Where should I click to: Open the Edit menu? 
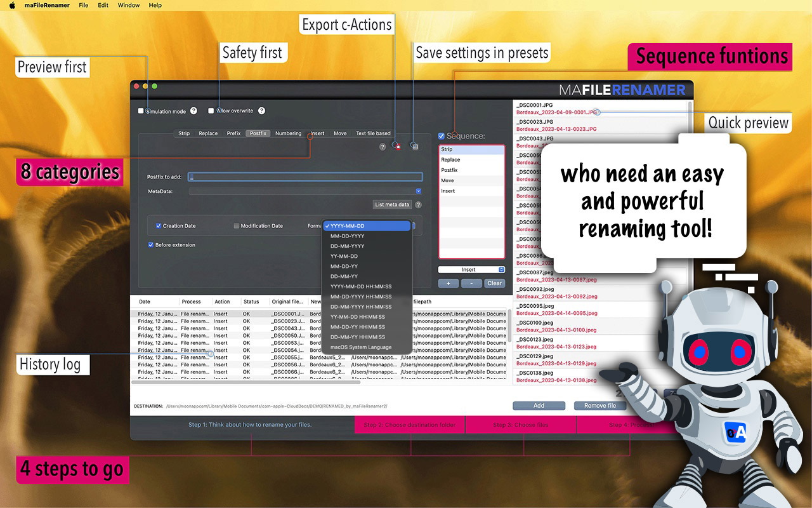[x=103, y=5]
